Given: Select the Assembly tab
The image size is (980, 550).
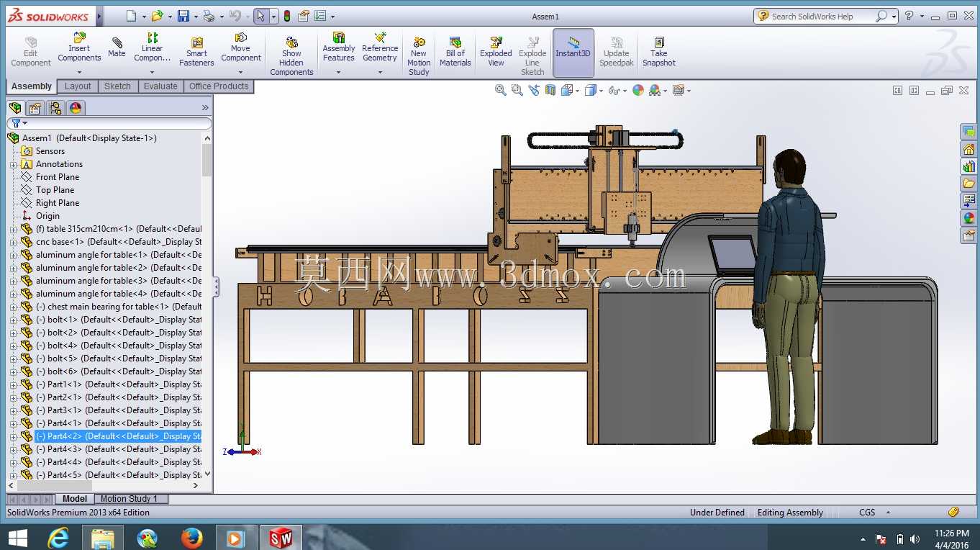Looking at the screenshot, I should pyautogui.click(x=32, y=86).
